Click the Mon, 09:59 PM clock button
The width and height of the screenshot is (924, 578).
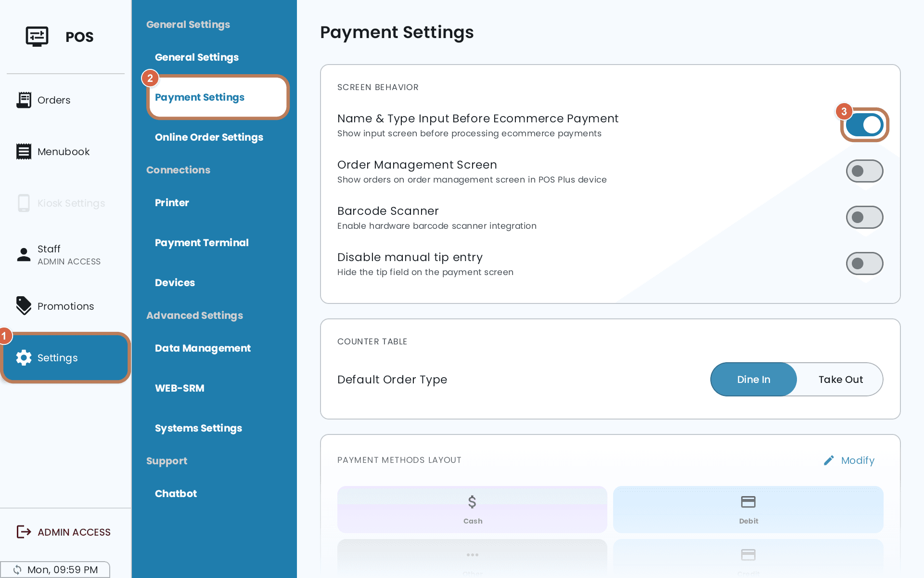pyautogui.click(x=55, y=569)
